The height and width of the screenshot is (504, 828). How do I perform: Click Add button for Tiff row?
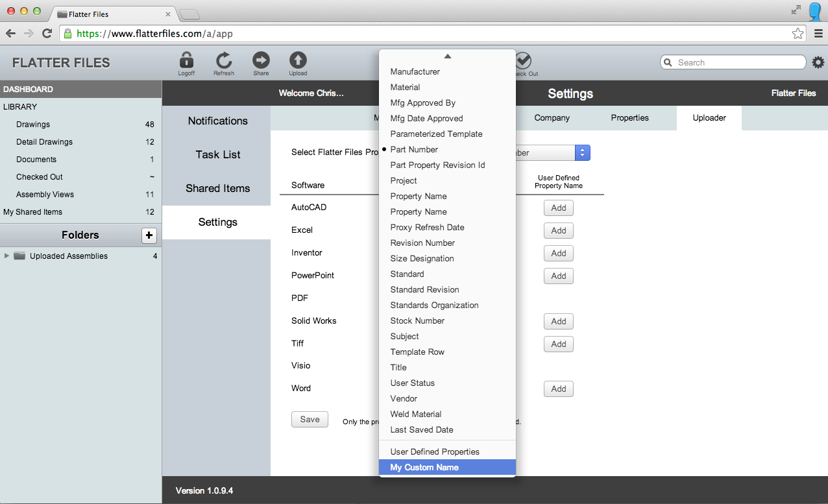tap(559, 344)
